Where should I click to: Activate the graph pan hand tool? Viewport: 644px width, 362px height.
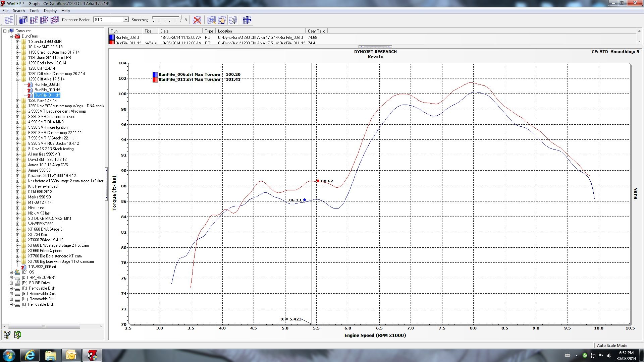(222, 20)
